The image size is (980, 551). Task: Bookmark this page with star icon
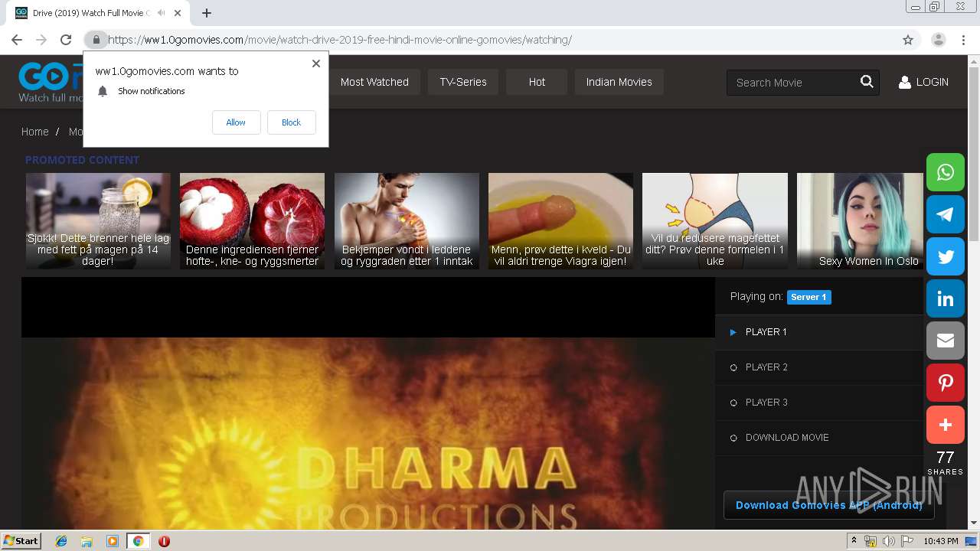click(x=908, y=40)
